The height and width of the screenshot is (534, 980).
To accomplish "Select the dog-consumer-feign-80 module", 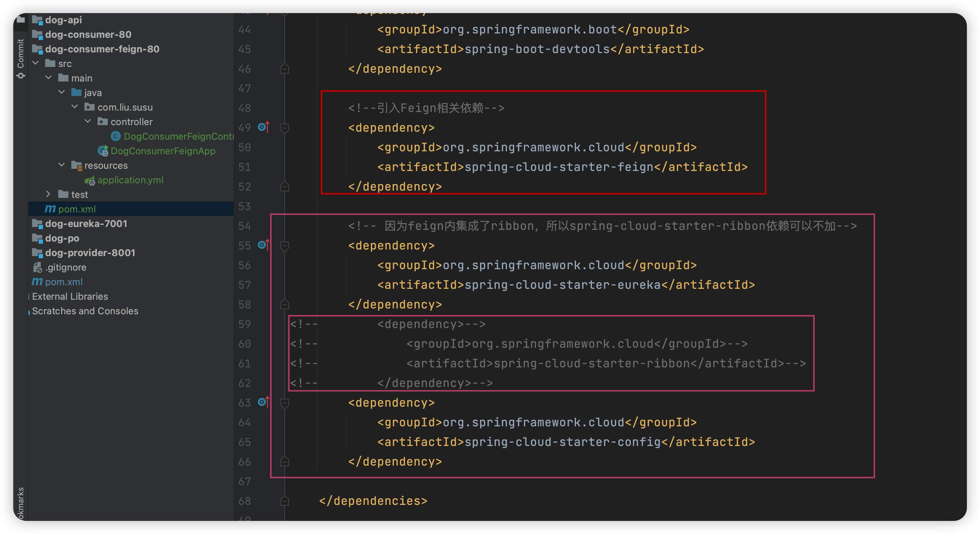I will click(102, 49).
